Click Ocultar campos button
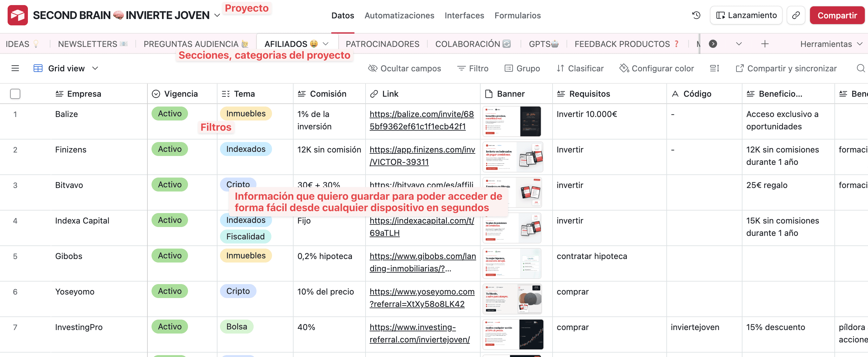 coord(404,68)
